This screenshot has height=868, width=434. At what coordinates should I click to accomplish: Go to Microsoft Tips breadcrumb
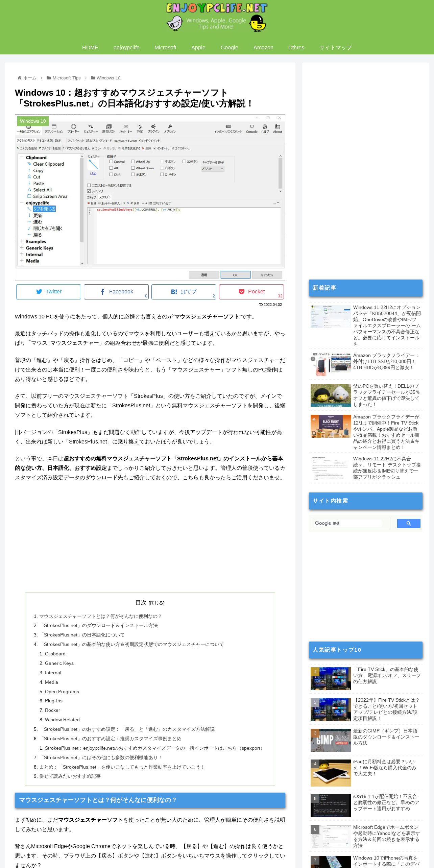67,78
